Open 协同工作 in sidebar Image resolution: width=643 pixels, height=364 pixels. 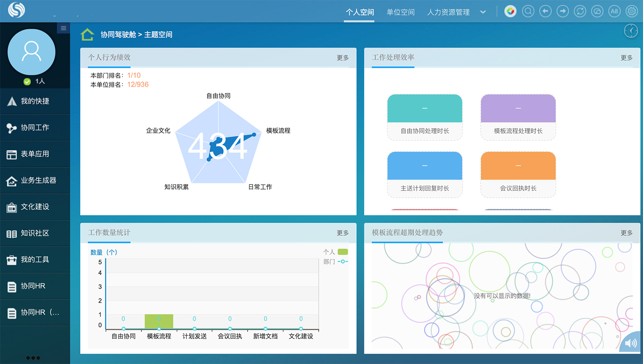[x=35, y=128]
